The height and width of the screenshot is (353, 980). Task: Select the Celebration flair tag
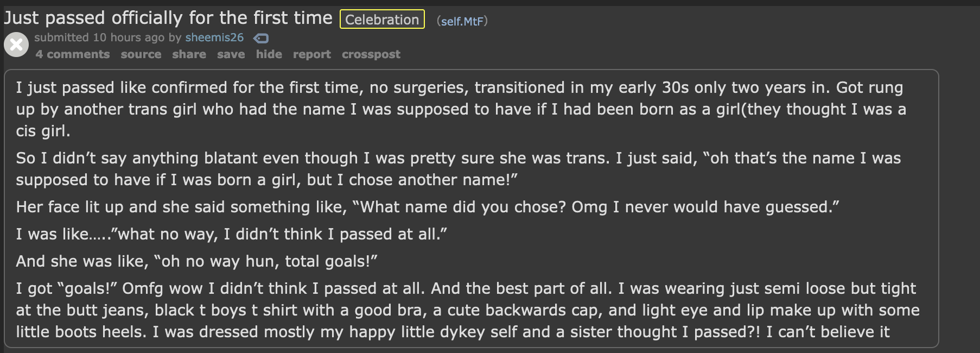382,20
